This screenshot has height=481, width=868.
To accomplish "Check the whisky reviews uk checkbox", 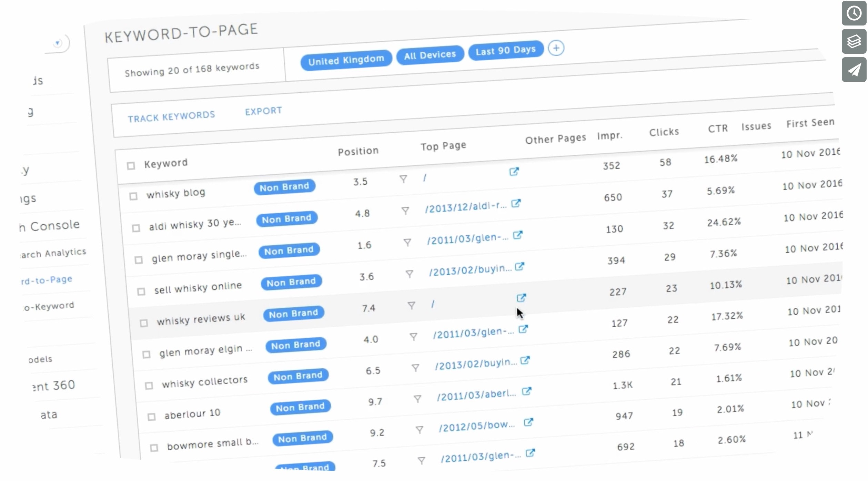I will pos(144,323).
